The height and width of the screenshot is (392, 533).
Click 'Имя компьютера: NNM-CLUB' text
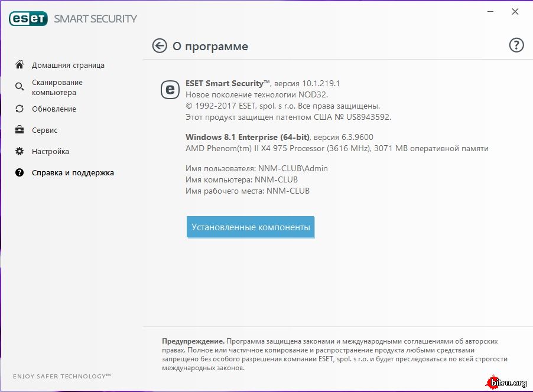(242, 179)
